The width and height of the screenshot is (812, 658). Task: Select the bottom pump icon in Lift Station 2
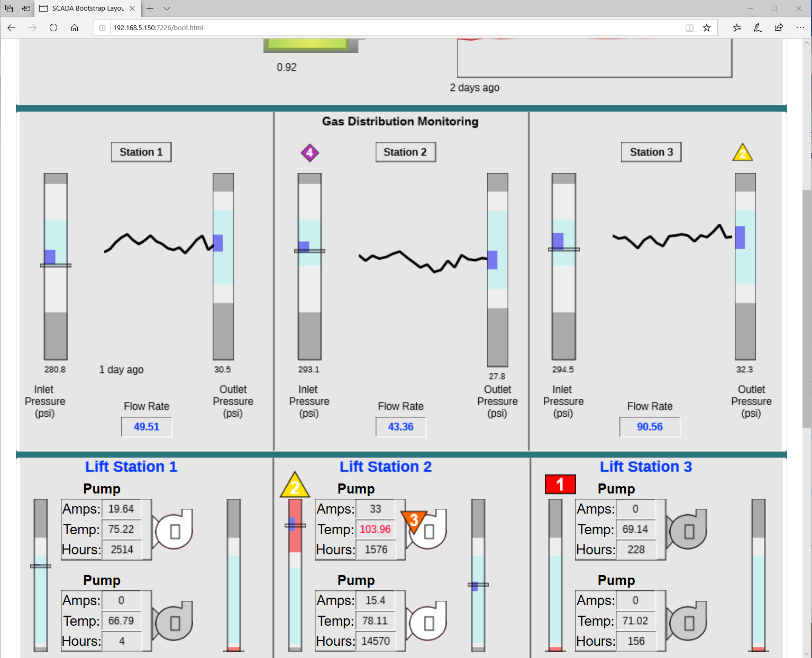(x=428, y=623)
